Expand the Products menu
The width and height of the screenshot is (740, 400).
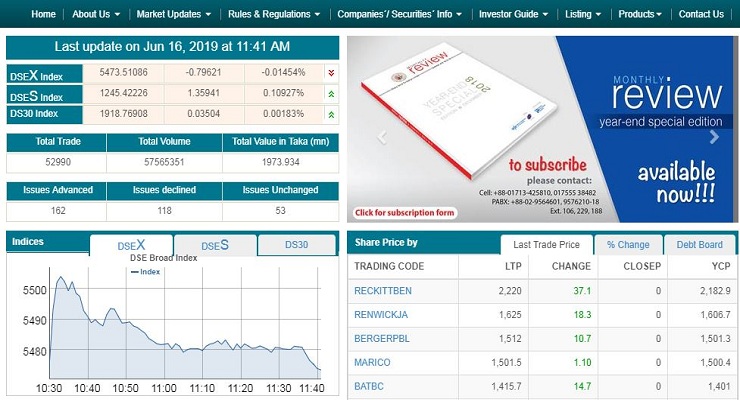click(x=640, y=14)
